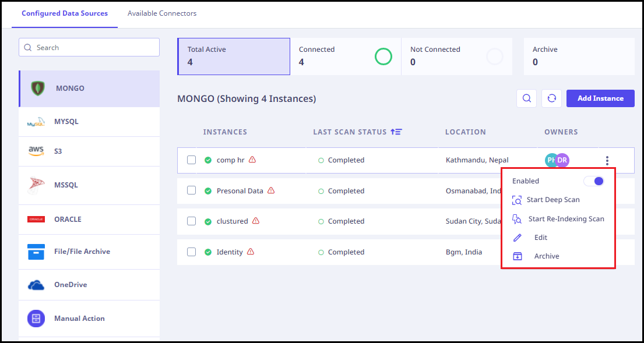Click the LOCATION column header
The height and width of the screenshot is (343, 644).
click(465, 132)
